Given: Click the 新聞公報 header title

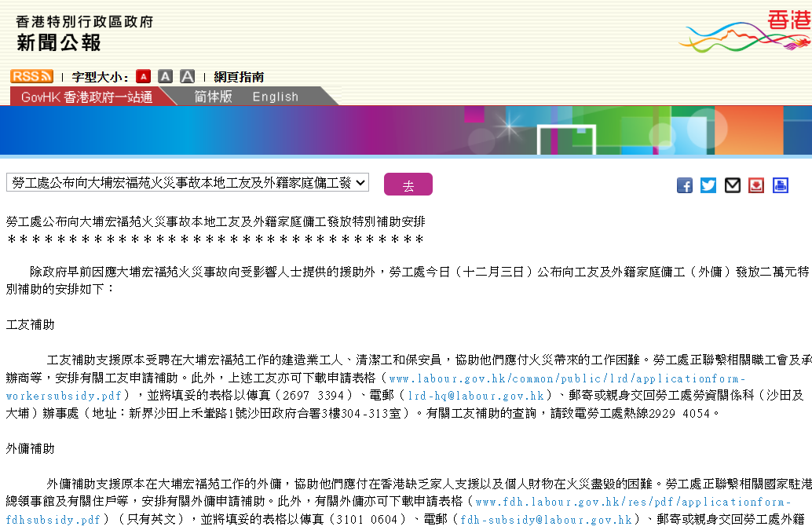Looking at the screenshot, I should click(59, 42).
